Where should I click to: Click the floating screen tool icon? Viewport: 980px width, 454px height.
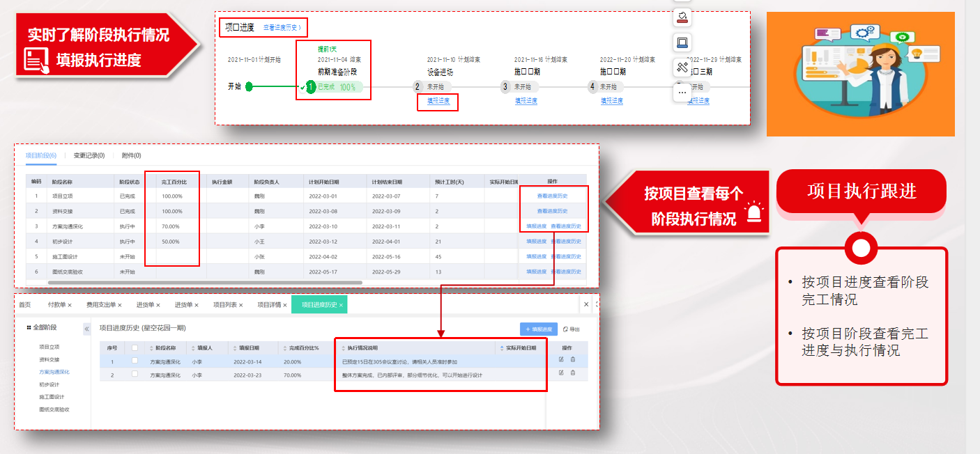point(682,42)
